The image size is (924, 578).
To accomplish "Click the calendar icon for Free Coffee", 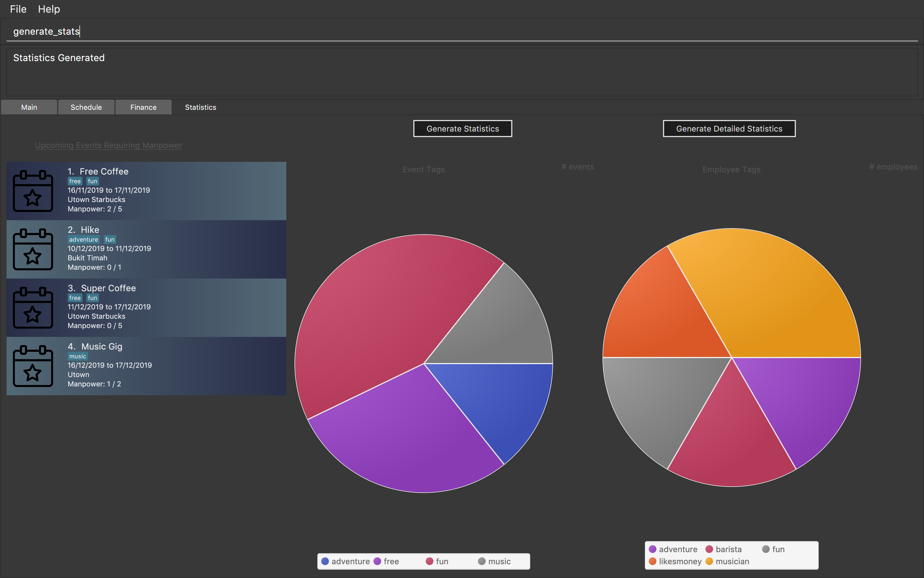I will (x=33, y=191).
